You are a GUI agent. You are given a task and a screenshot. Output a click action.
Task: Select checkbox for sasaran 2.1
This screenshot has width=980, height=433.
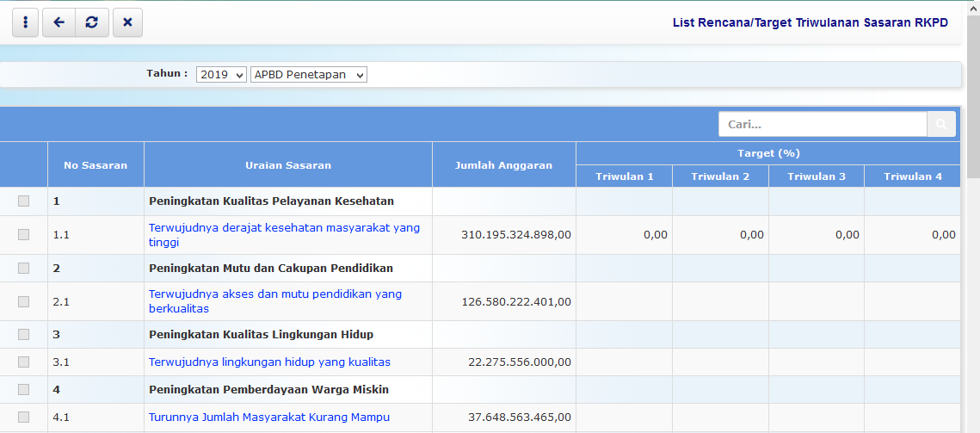coord(23,301)
